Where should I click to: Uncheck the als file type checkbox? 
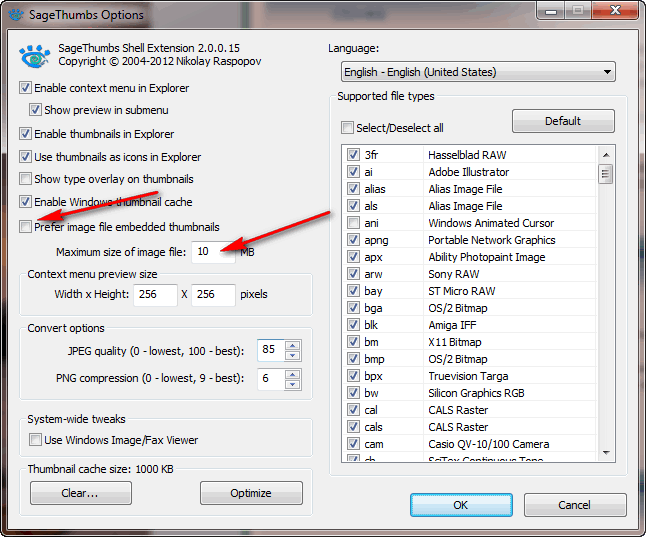click(x=353, y=206)
